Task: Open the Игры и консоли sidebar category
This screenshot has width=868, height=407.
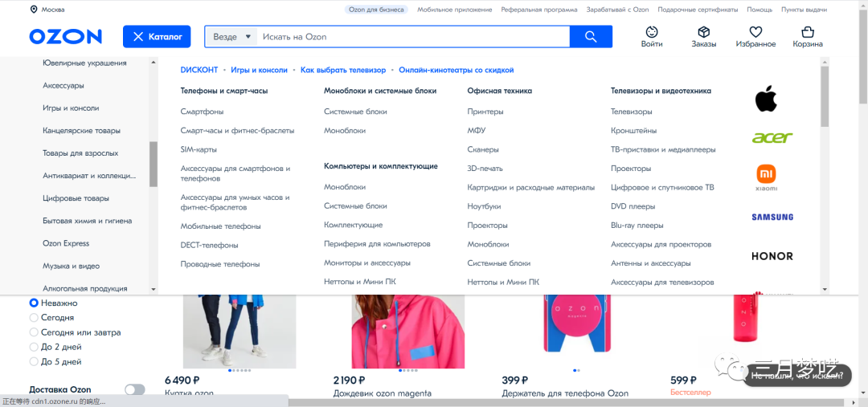Action: 71,108
